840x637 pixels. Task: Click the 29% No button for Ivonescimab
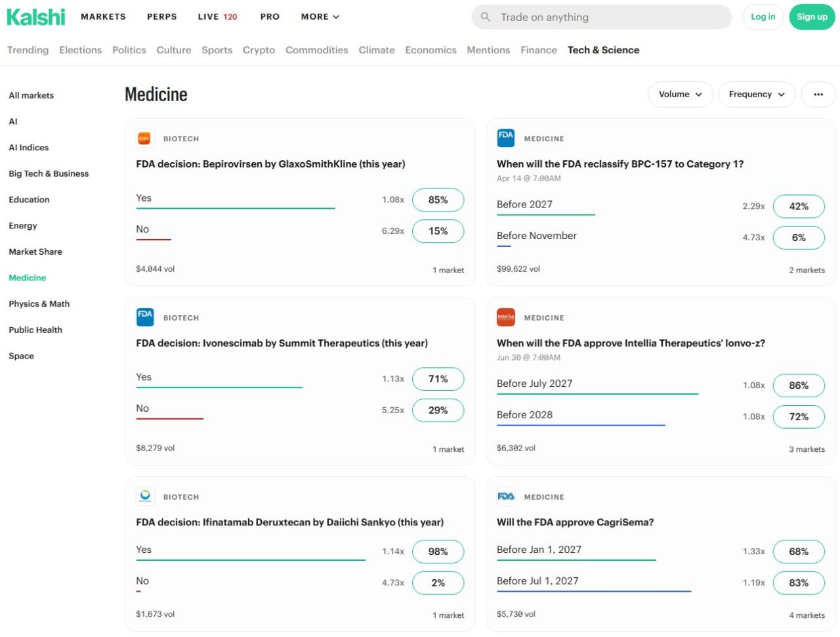[438, 410]
